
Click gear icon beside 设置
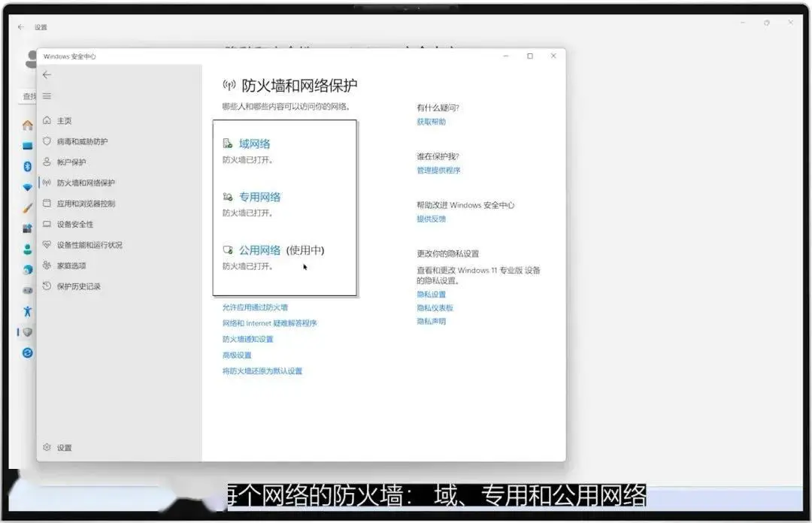point(47,447)
